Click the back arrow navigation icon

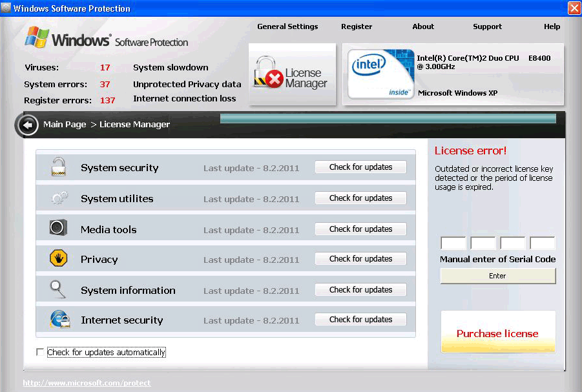(27, 124)
